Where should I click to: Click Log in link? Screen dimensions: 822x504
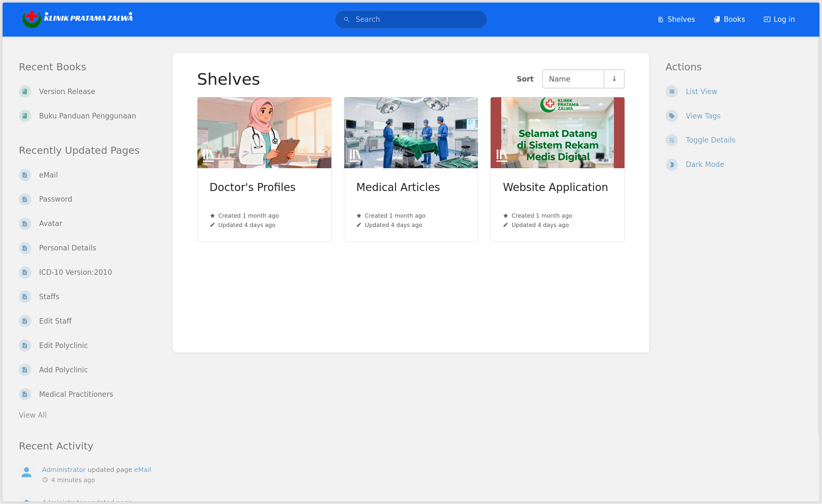[779, 19]
